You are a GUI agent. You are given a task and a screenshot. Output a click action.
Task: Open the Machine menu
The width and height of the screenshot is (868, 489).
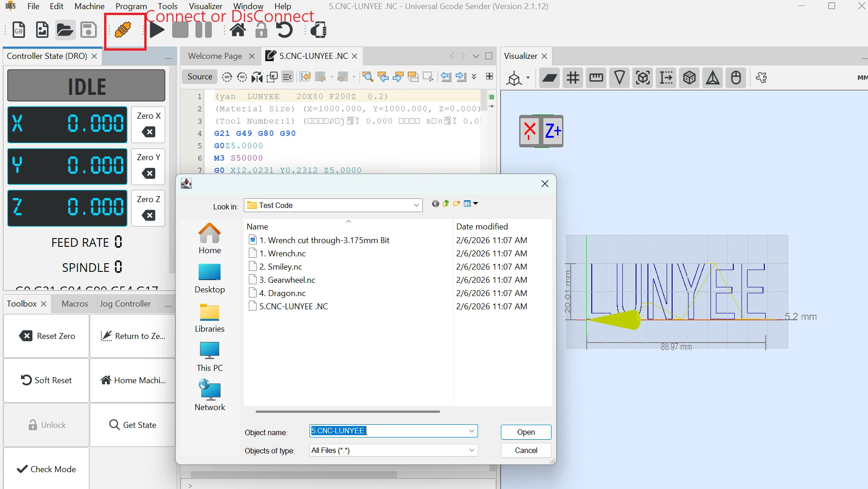coord(89,6)
